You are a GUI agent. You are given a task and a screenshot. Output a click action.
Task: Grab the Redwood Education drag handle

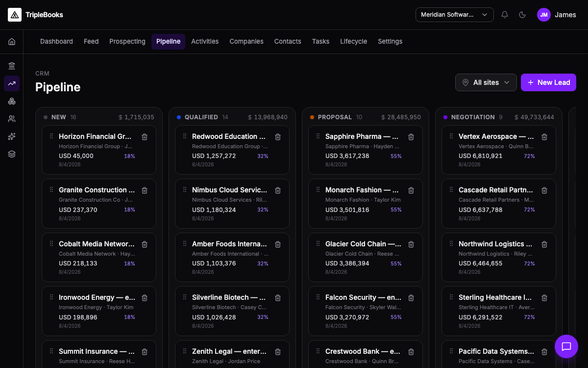coord(185,136)
